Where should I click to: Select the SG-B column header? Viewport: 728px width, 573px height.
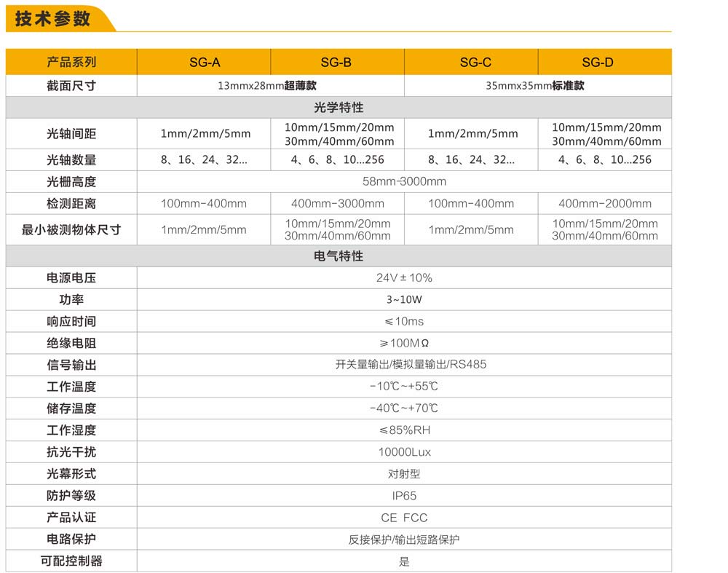336,63
